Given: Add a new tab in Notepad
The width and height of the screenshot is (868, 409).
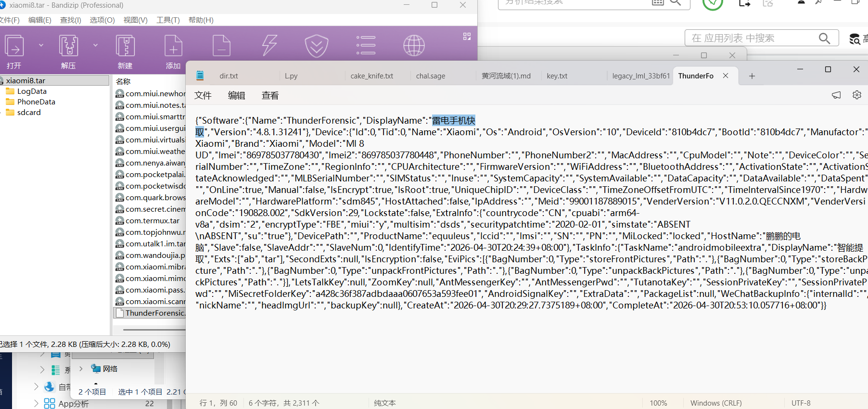Looking at the screenshot, I should click(752, 76).
